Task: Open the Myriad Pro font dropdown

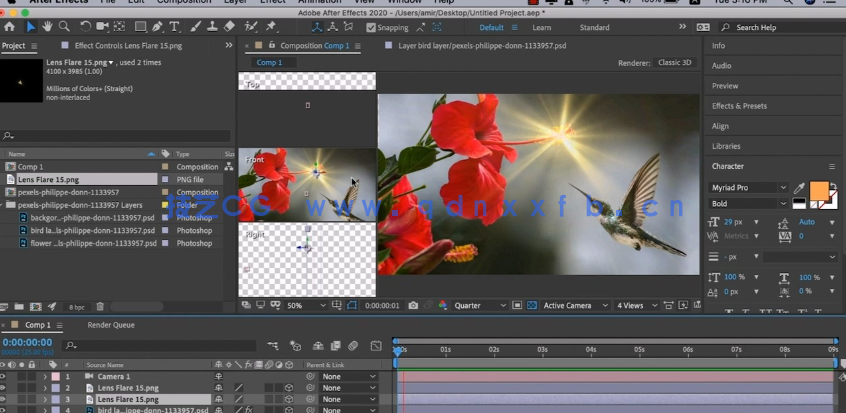Action: pyautogui.click(x=748, y=187)
